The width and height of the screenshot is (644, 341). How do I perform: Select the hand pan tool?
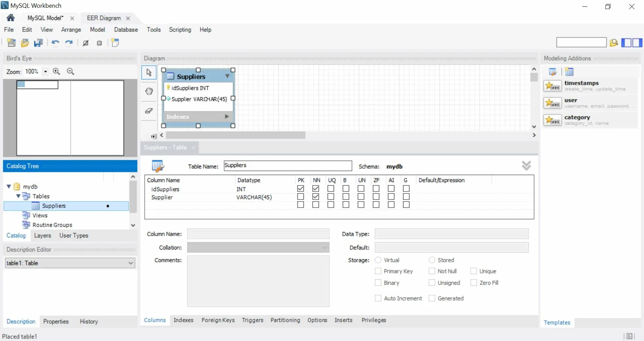149,91
